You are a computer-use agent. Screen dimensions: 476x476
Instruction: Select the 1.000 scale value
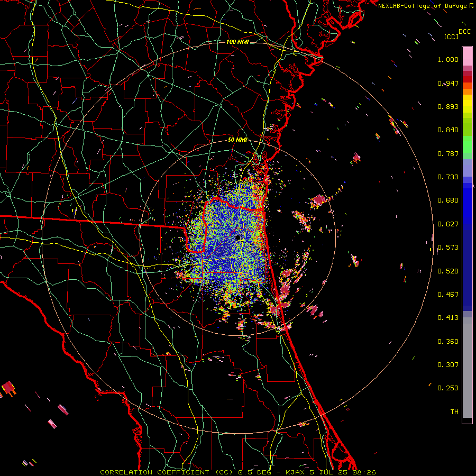tap(448, 59)
